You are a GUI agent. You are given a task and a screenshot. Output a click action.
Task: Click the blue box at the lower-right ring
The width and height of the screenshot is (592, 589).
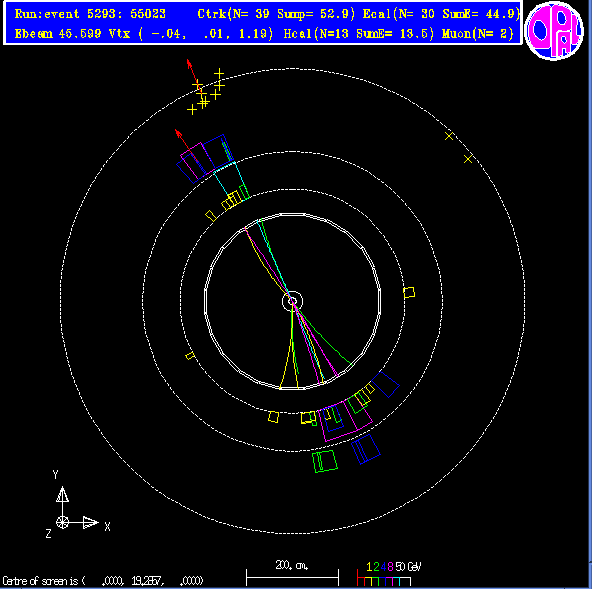point(385,384)
